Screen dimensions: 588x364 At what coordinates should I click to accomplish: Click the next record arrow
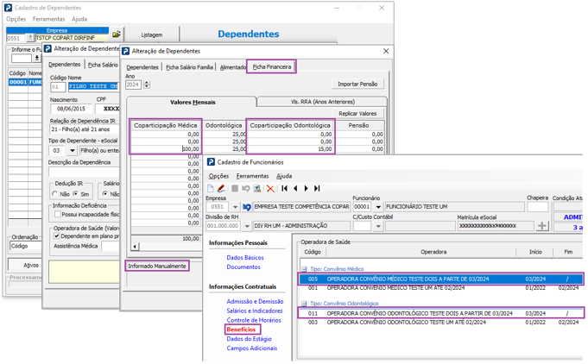click(306, 188)
